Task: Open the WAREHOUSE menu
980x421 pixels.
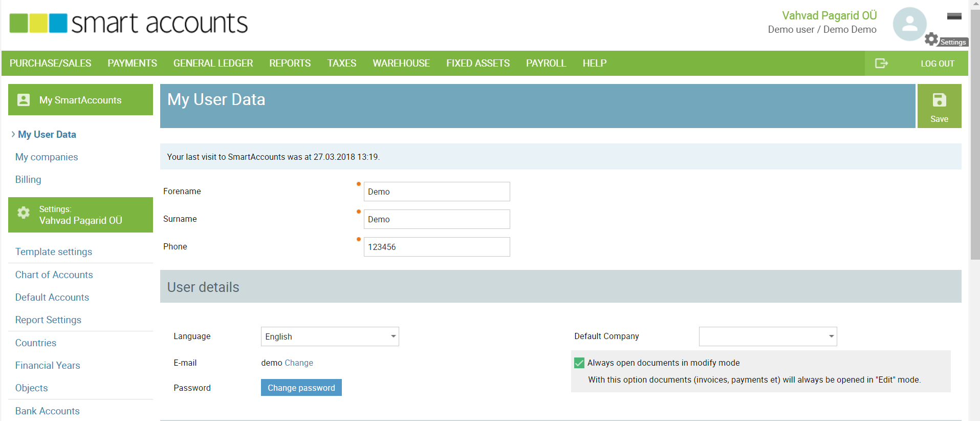Action: coord(401,63)
